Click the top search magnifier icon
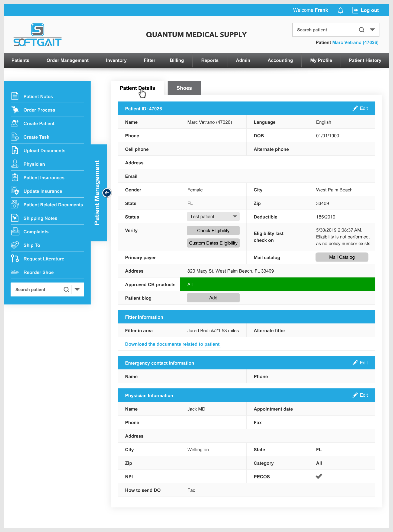The image size is (393, 532). coord(361,30)
